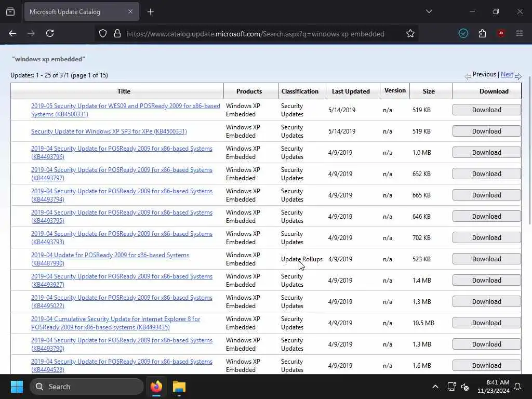Image resolution: width=532 pixels, height=399 pixels.
Task: Open the Windows Start menu
Action: (17, 387)
